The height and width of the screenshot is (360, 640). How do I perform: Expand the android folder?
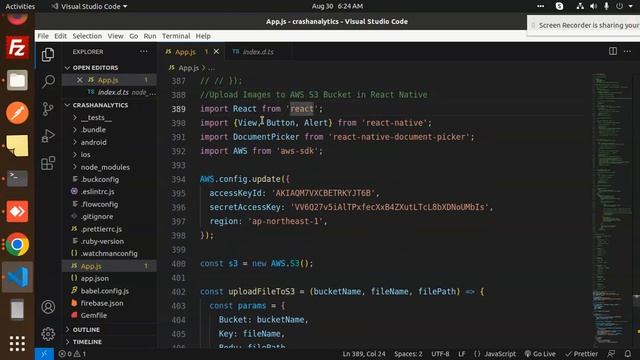click(x=93, y=142)
